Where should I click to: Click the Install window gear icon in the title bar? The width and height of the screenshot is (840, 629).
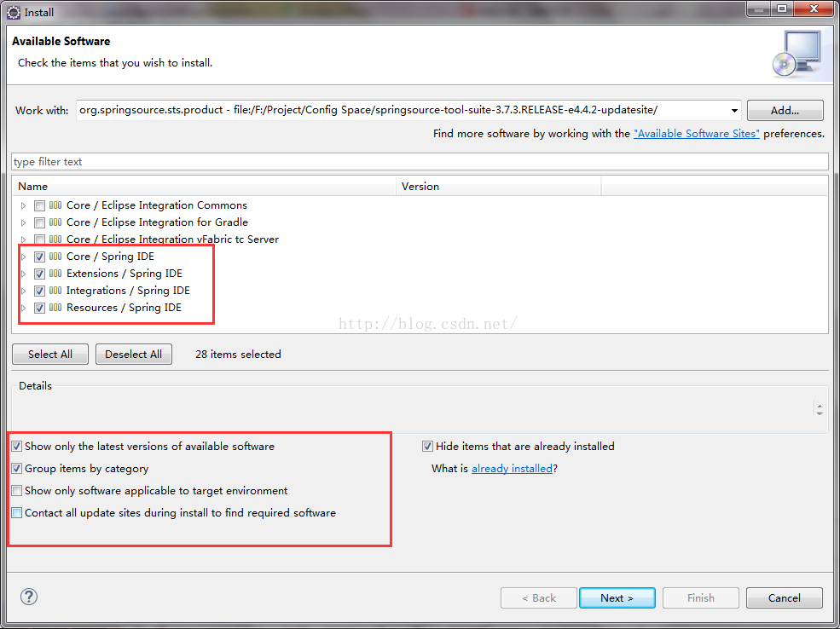[14, 12]
